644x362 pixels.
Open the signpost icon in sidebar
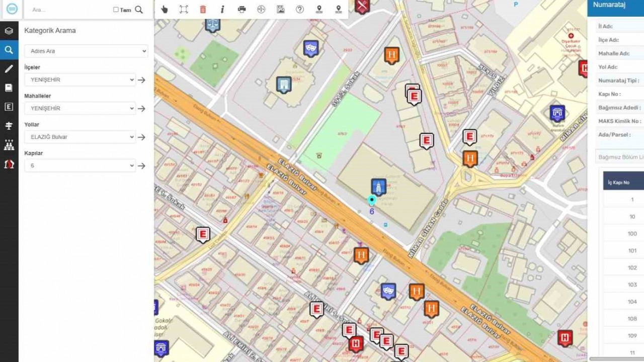click(9, 126)
